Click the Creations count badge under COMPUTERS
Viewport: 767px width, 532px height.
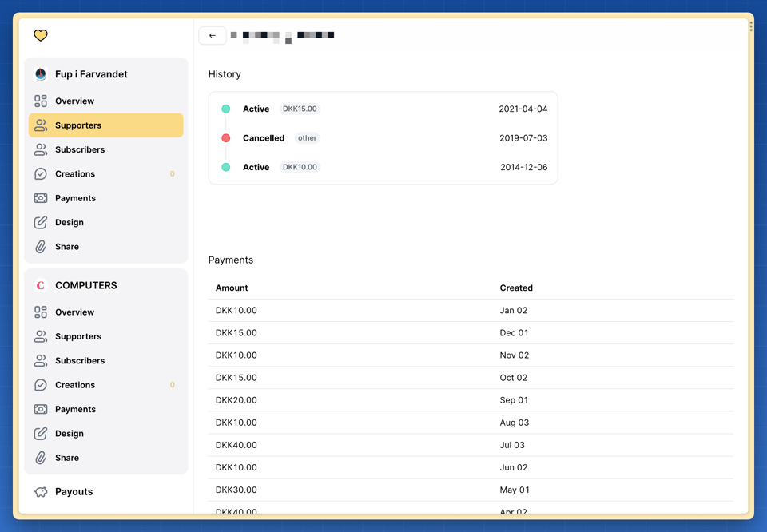(173, 385)
